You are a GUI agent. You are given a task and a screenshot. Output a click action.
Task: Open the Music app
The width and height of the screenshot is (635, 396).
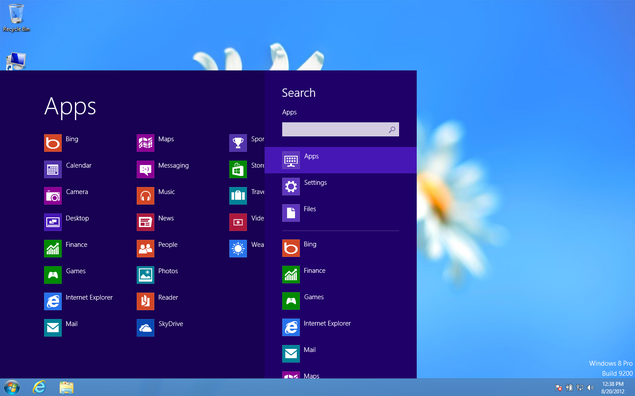click(x=156, y=196)
